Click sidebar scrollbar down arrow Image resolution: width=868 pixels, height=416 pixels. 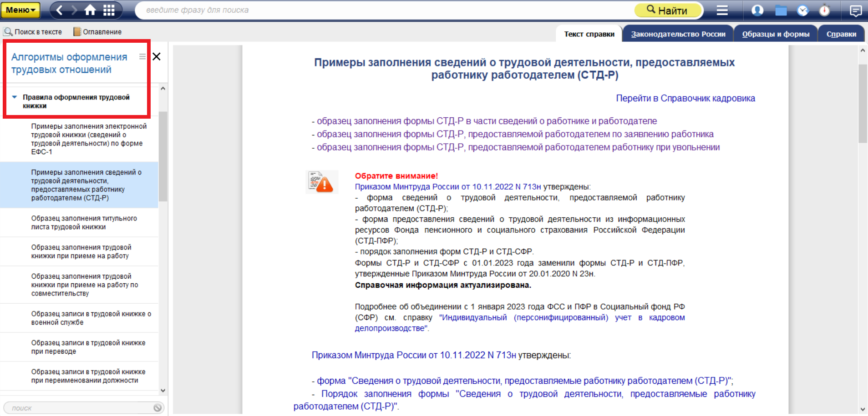coord(163,391)
